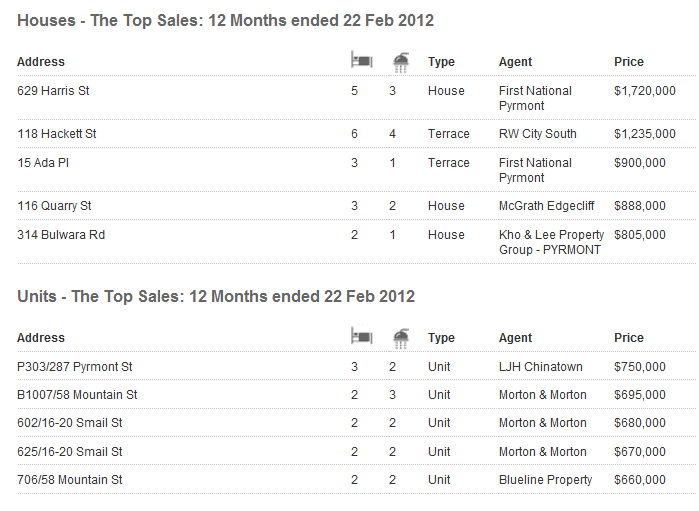Open the 629 Harris St listing
This screenshot has width=699, height=511.
tap(53, 91)
